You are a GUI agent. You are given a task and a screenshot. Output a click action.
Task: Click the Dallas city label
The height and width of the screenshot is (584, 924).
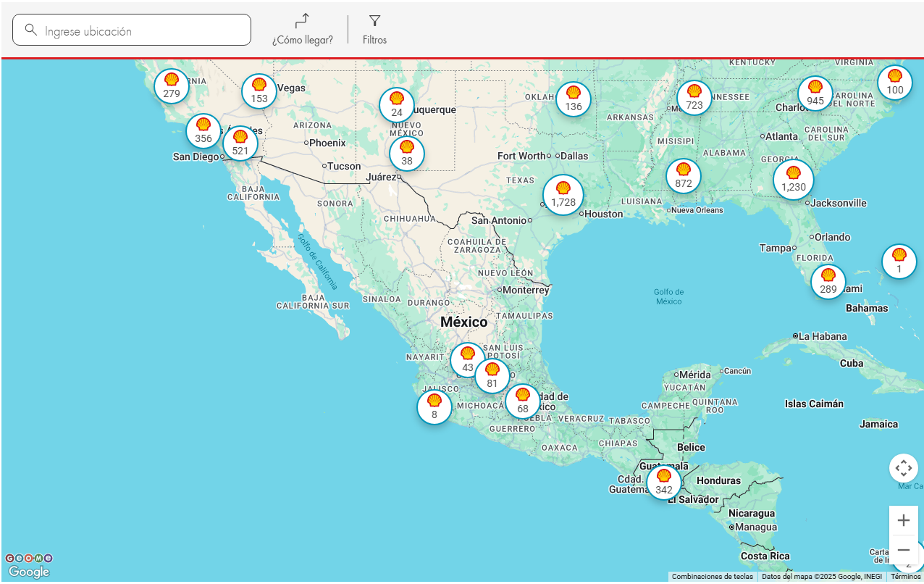click(x=574, y=156)
